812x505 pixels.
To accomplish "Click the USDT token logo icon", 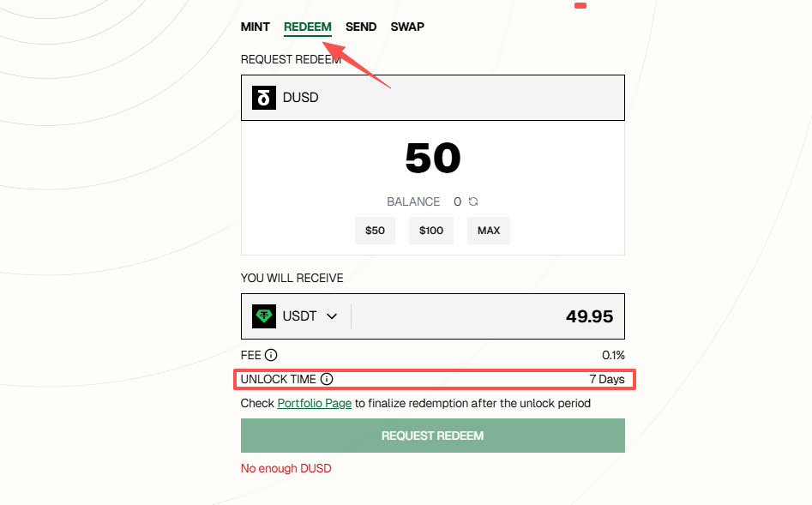I will [x=264, y=316].
